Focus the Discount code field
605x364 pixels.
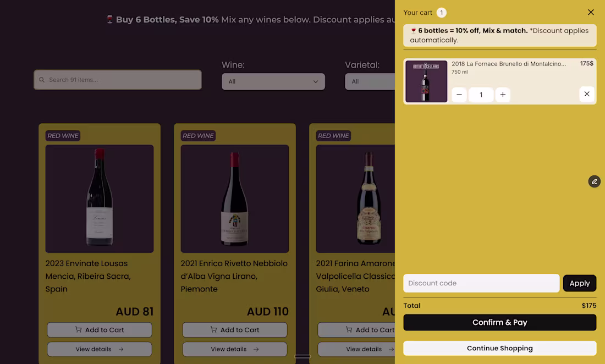pos(481,283)
